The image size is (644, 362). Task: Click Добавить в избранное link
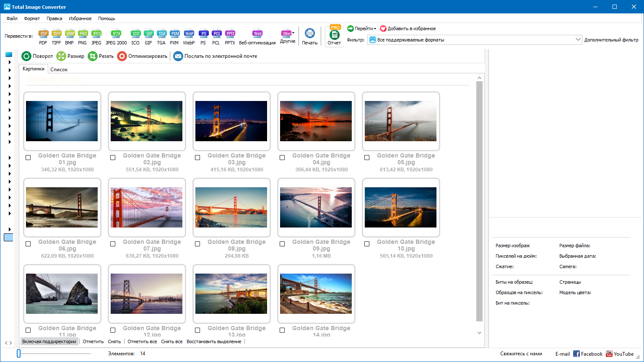[408, 28]
